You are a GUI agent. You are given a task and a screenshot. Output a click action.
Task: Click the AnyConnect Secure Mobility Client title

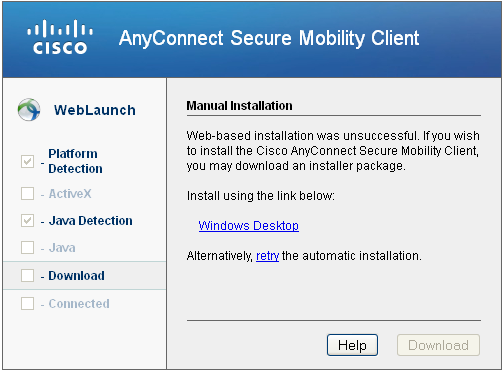[x=269, y=38]
